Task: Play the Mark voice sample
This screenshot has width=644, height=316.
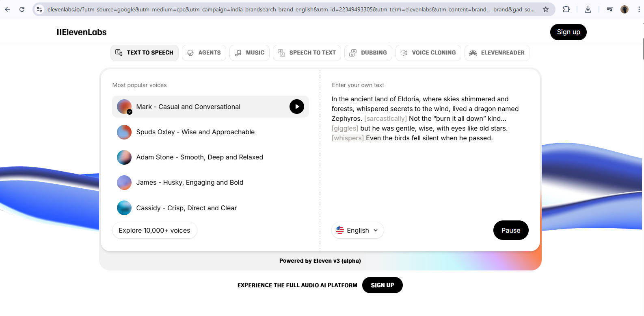Action: 296,107
